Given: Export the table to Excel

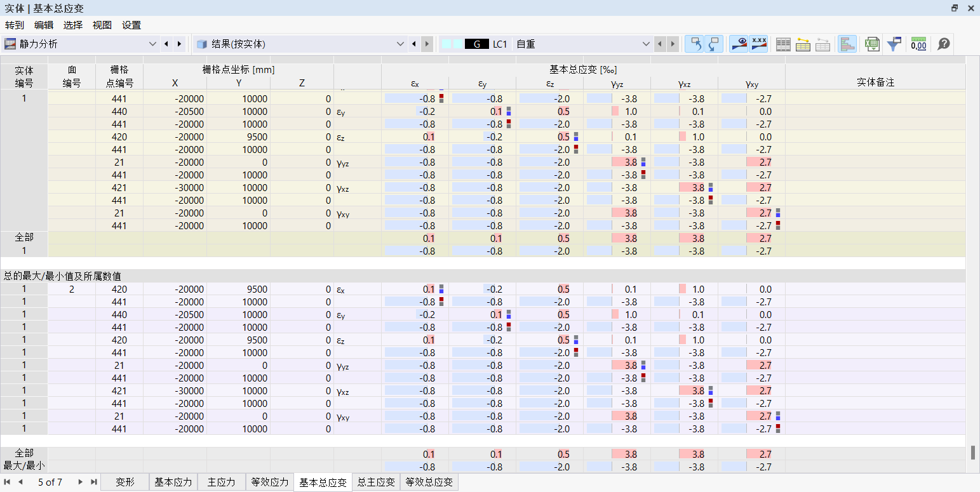Looking at the screenshot, I should pyautogui.click(x=872, y=44).
